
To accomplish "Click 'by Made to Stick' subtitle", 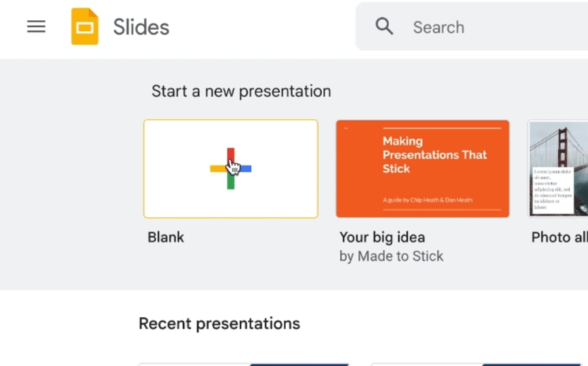I will click(391, 256).
